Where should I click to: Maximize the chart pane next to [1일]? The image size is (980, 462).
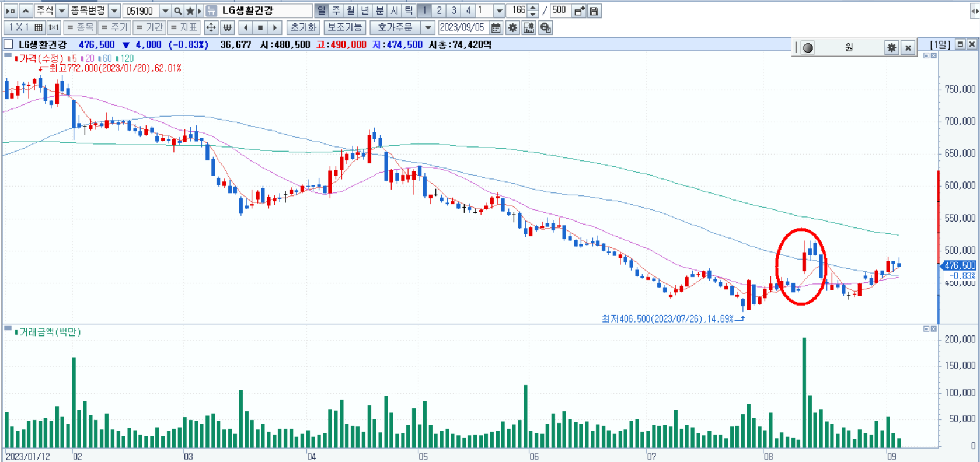point(960,44)
